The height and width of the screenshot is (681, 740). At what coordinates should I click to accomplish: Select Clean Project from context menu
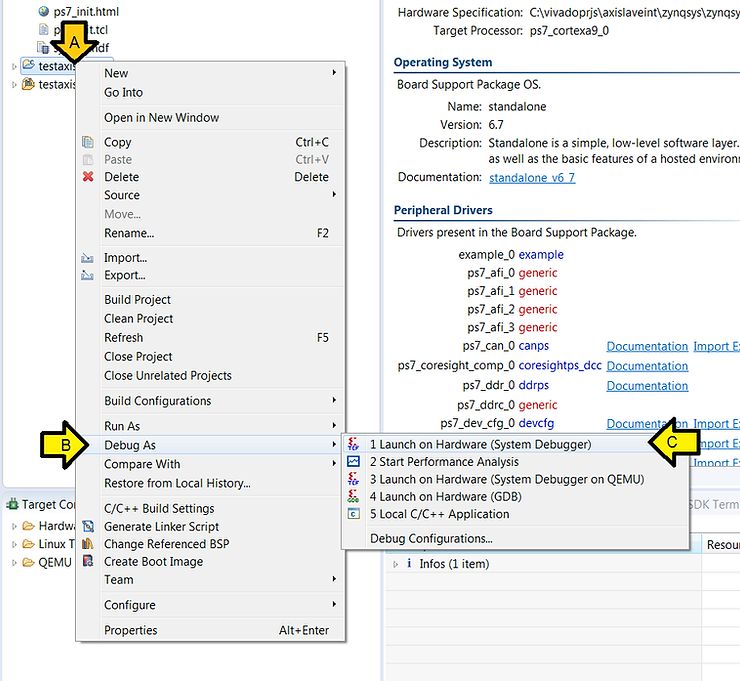click(x=210, y=319)
